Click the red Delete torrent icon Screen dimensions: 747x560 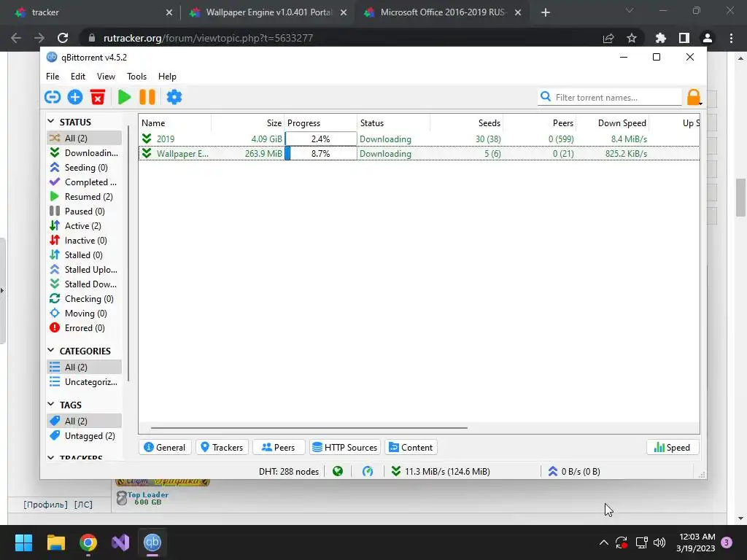[98, 97]
